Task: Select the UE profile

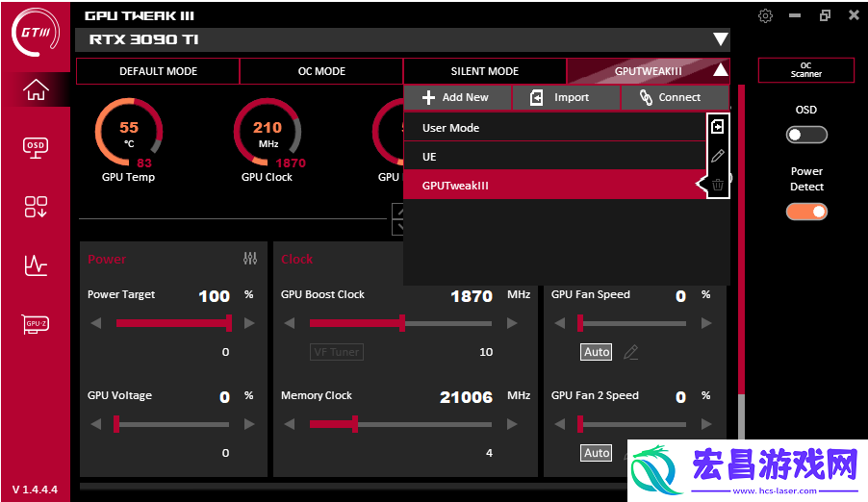Action: (x=554, y=156)
